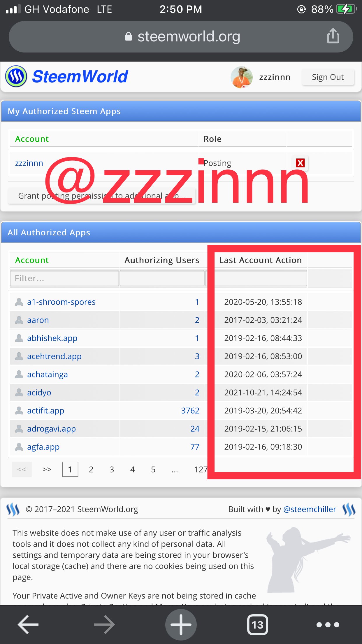The height and width of the screenshot is (644, 362).
Task: Open the SteemWorld logo home link
Action: [x=67, y=76]
